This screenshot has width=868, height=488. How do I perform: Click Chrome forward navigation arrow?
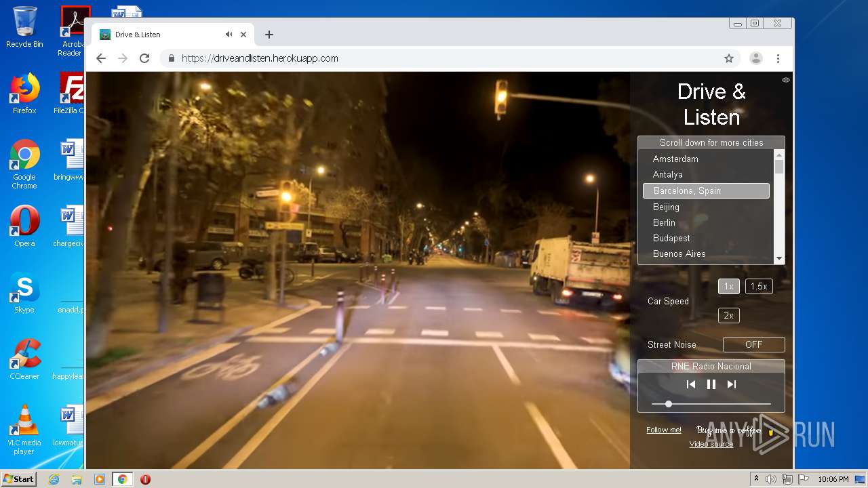coord(123,58)
